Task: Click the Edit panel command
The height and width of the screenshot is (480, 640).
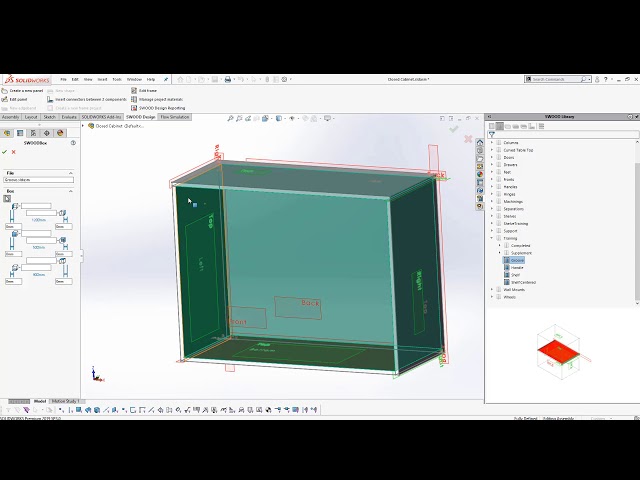Action: pyautogui.click(x=14, y=99)
